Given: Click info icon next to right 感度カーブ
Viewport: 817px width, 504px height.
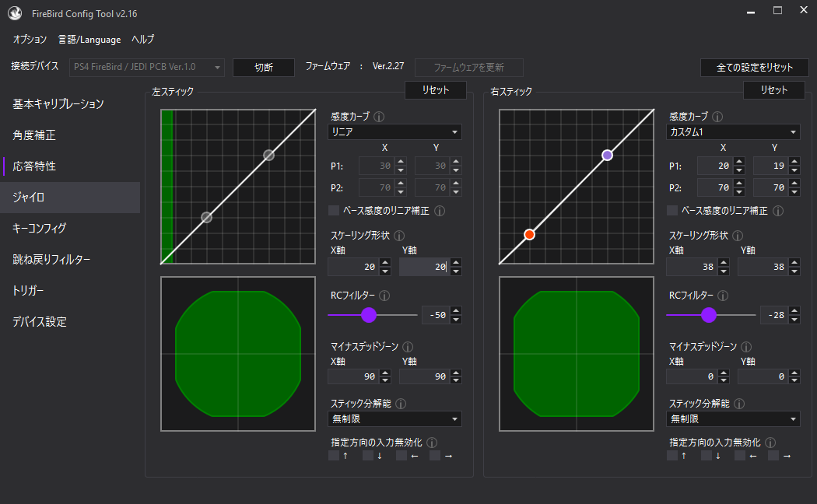Looking at the screenshot, I should (x=717, y=117).
